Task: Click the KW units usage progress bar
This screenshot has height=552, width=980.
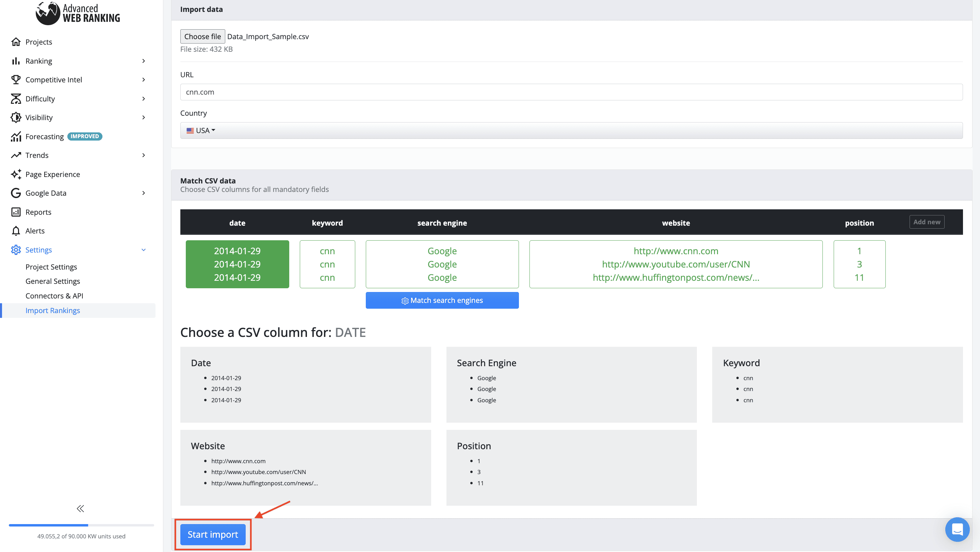Action: [x=81, y=525]
